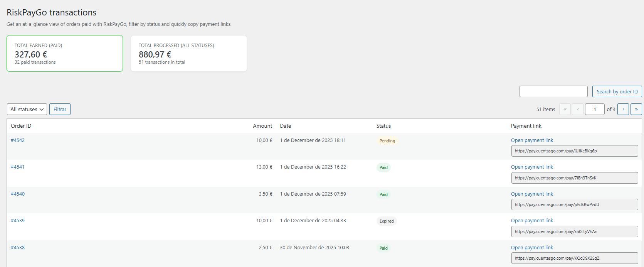Image resolution: width=644 pixels, height=267 pixels.
Task: Select payment URL field ending in KQcD9X2SqZ
Action: pyautogui.click(x=574, y=258)
